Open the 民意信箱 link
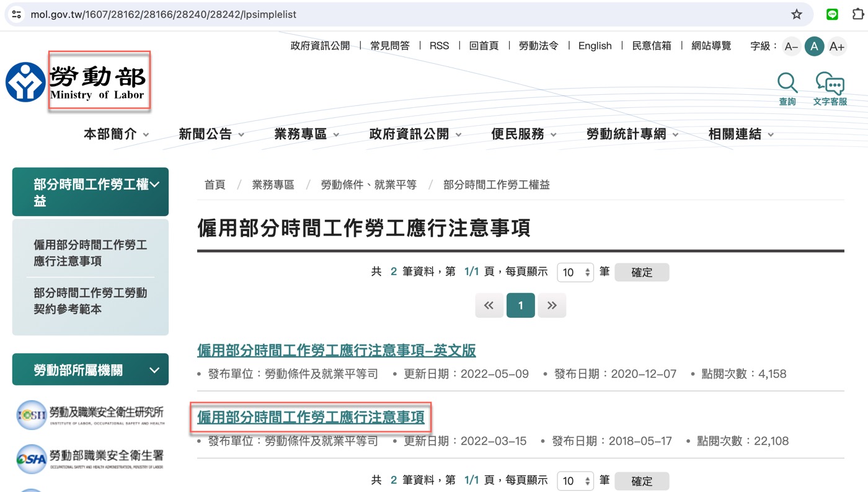Image resolution: width=868 pixels, height=492 pixels. 652,46
